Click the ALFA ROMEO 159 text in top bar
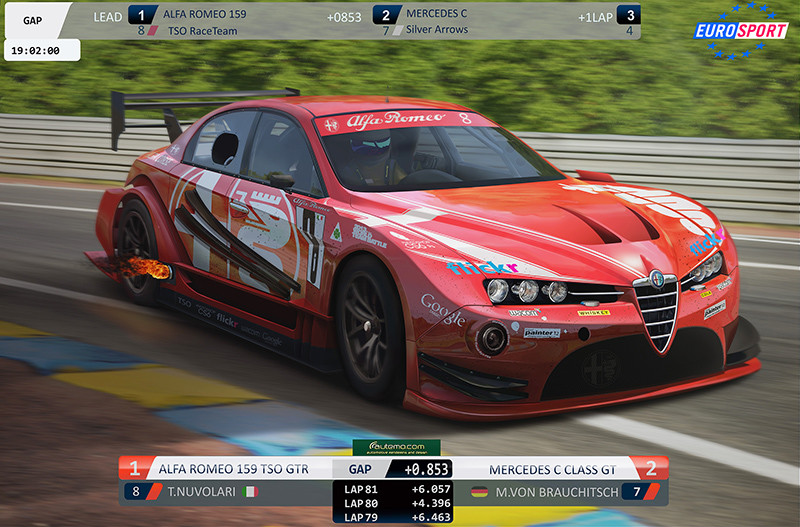Image resolution: width=800 pixels, height=527 pixels. coord(205,14)
